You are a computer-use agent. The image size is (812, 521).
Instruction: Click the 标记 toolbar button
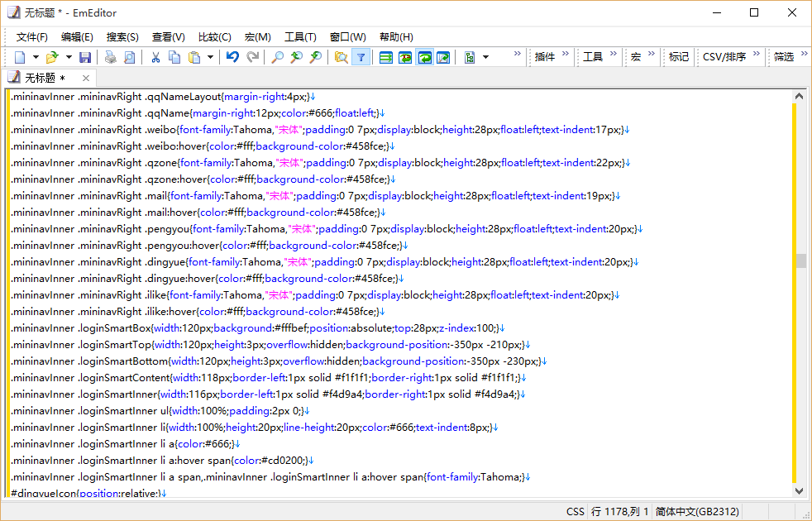coord(678,57)
